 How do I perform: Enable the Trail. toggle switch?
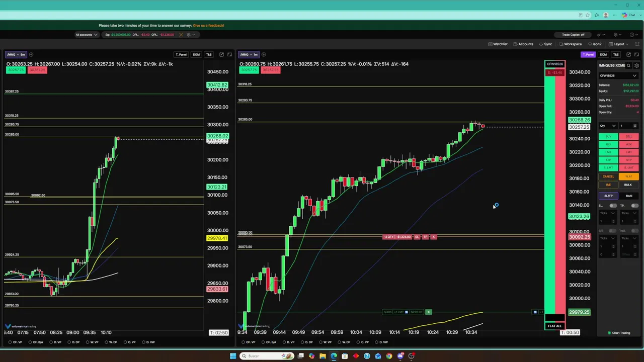[x=634, y=231]
